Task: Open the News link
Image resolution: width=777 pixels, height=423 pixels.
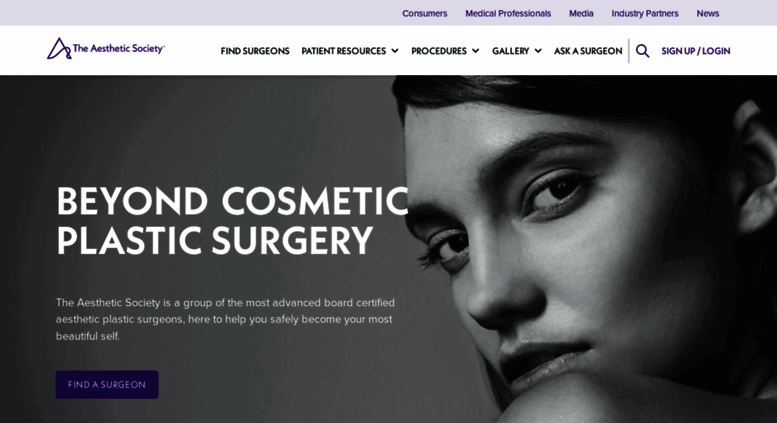Action: pos(708,13)
